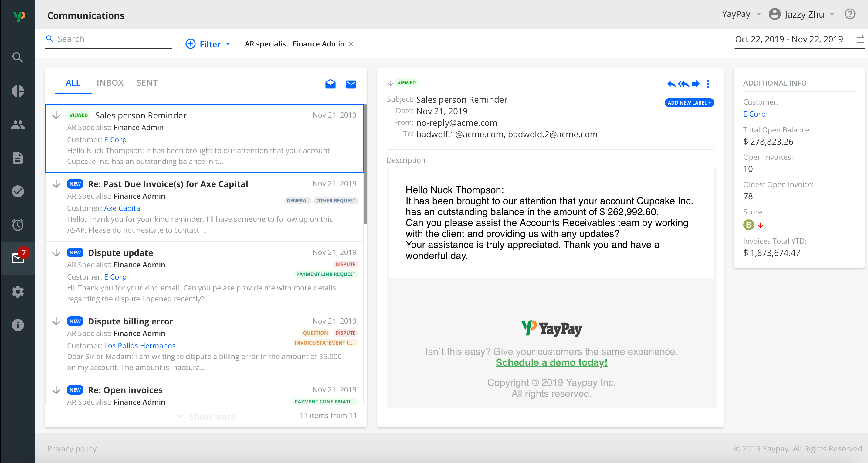Open the info icon in the sidebar
This screenshot has width=868, height=463.
(18, 325)
